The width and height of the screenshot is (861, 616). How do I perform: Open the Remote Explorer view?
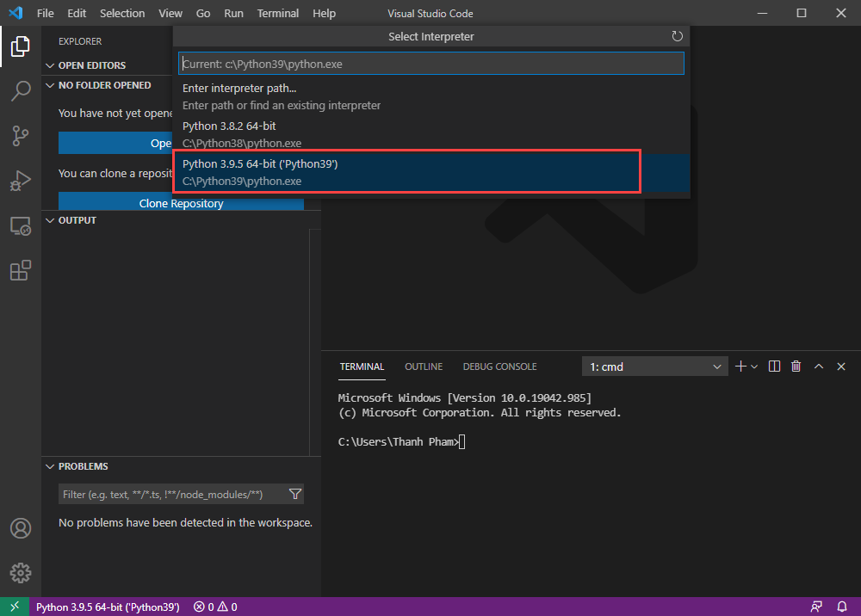[x=21, y=225]
